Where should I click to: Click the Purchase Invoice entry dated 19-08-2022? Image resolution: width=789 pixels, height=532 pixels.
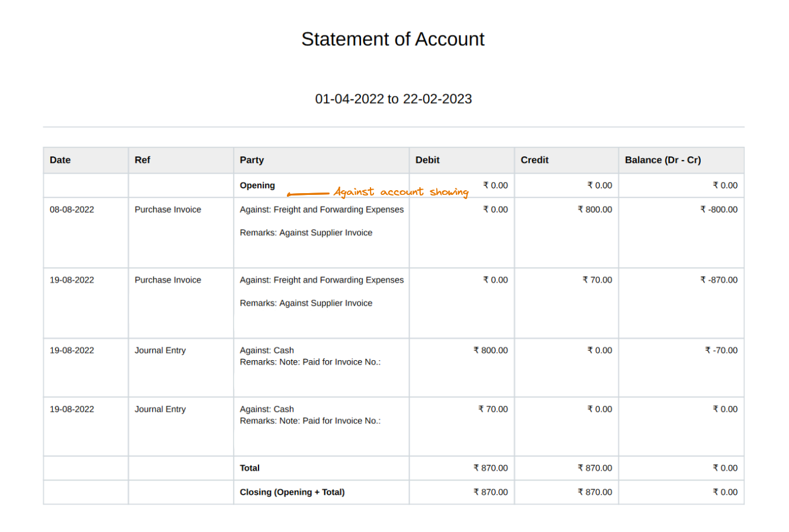[x=168, y=280]
